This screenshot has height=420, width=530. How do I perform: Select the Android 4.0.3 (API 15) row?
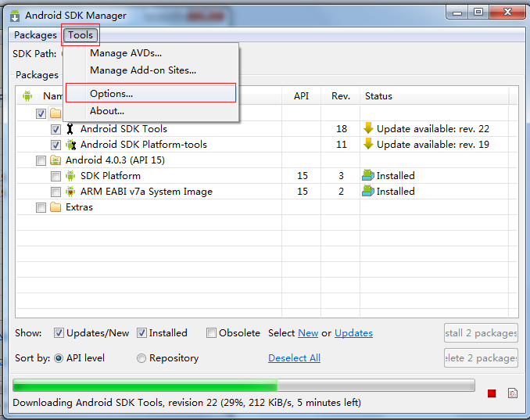pyautogui.click(x=115, y=160)
